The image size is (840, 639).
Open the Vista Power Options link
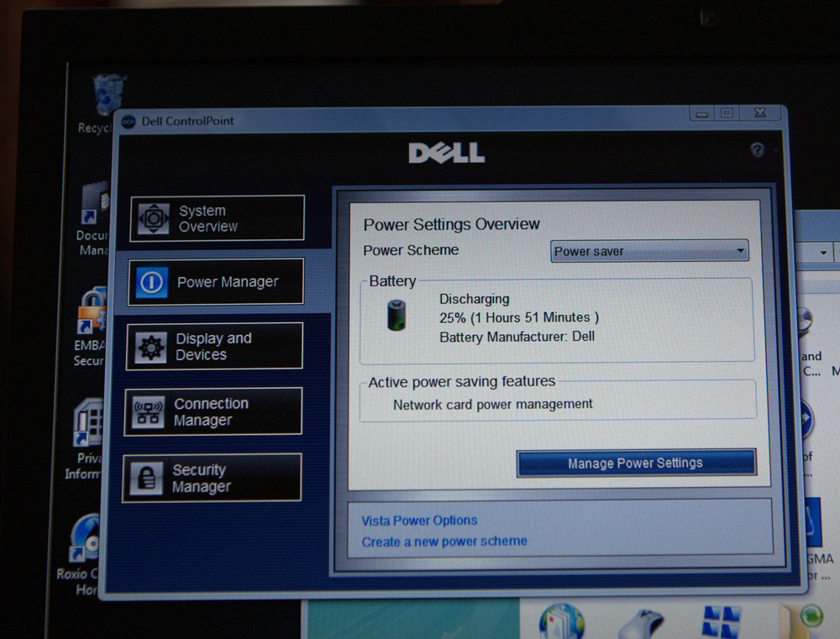(x=419, y=521)
